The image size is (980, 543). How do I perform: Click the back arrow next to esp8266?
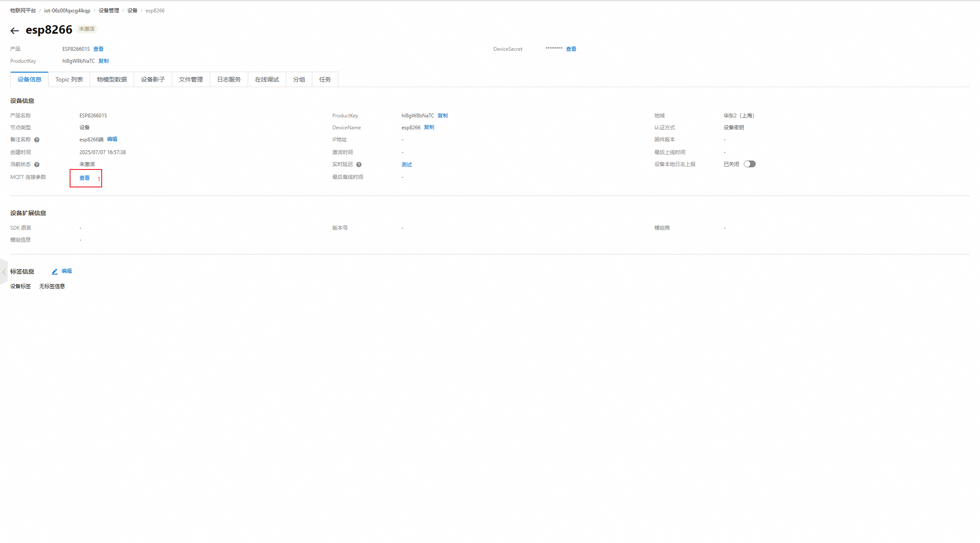tap(15, 31)
